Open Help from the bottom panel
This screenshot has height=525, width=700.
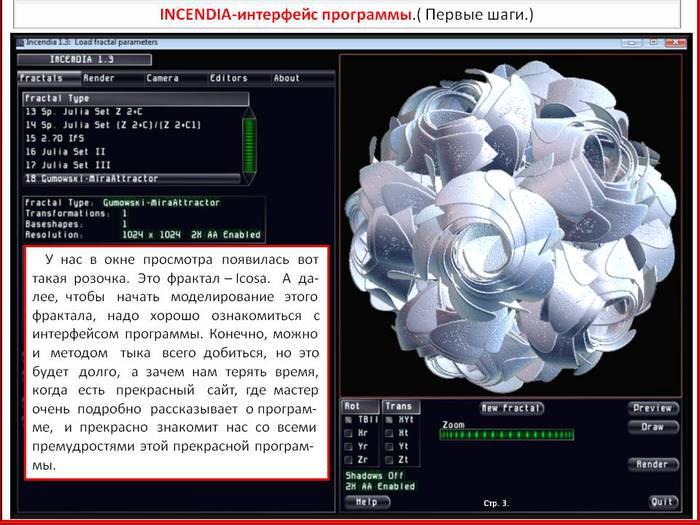coord(367,502)
